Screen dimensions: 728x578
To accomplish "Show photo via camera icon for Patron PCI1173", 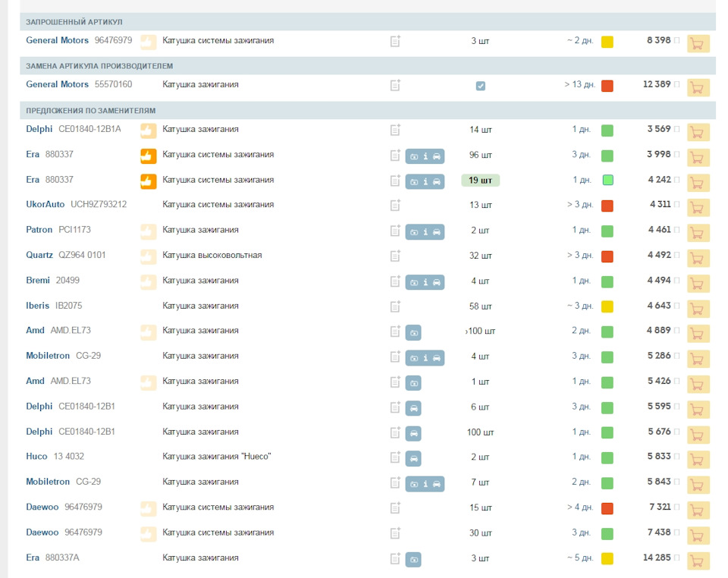I will coord(414,232).
